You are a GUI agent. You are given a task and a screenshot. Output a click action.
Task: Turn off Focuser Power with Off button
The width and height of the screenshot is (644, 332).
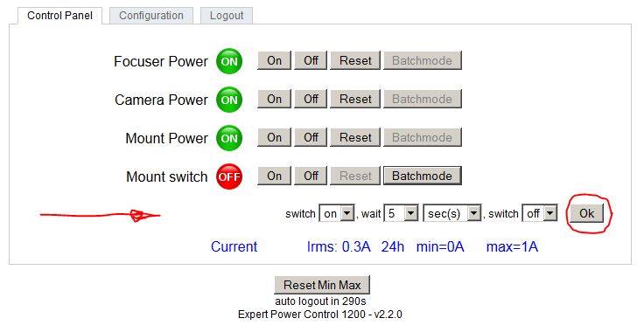point(311,60)
